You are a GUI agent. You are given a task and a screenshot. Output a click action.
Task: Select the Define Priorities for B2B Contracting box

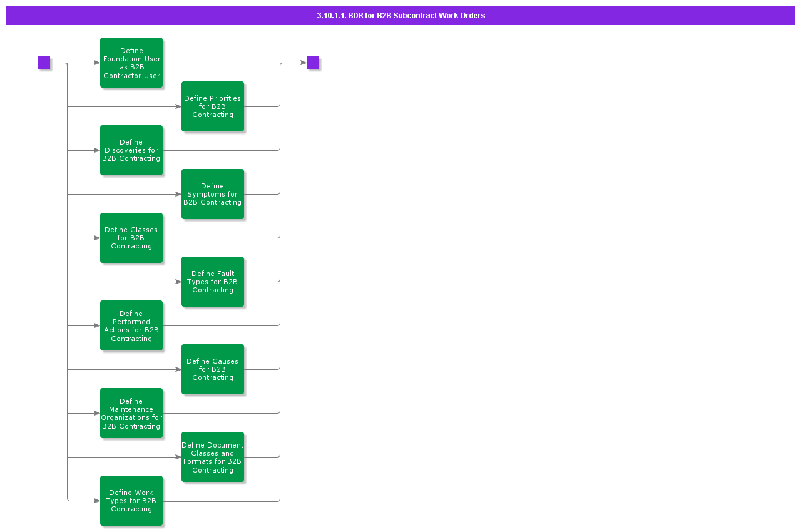point(213,106)
